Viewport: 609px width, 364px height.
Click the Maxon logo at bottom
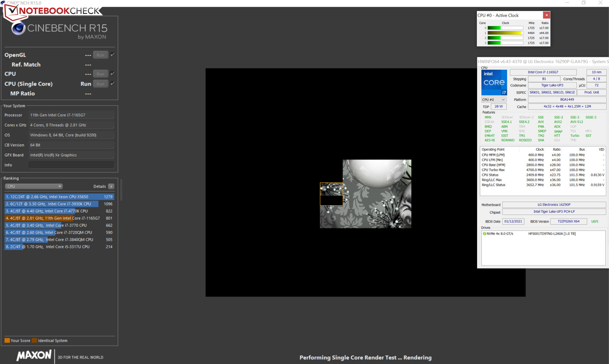(x=34, y=355)
